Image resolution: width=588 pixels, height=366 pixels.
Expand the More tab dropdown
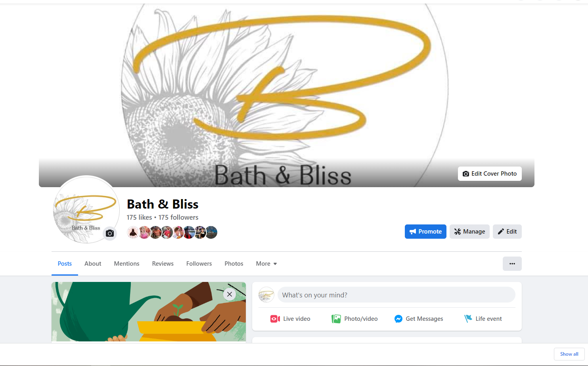tap(266, 264)
